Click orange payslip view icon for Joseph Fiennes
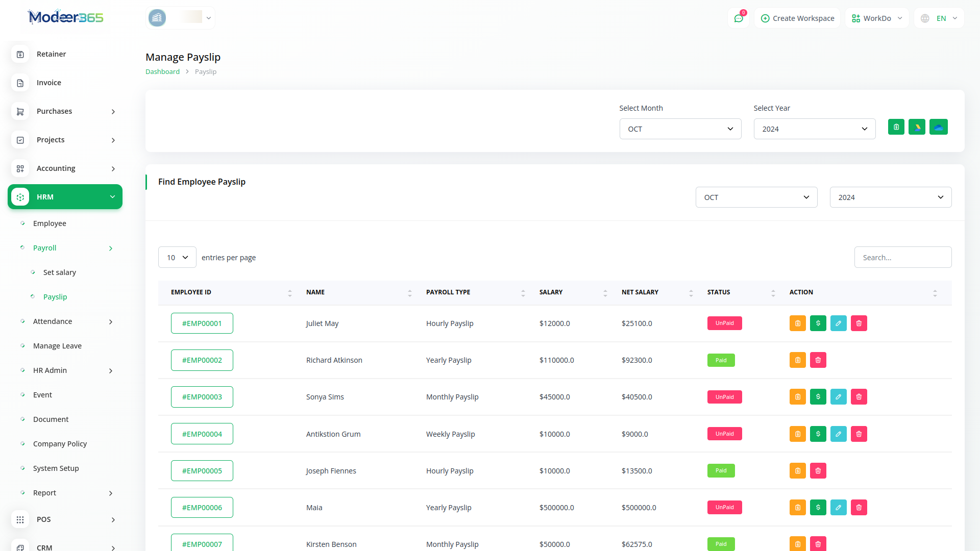The width and height of the screenshot is (980, 551). point(798,471)
